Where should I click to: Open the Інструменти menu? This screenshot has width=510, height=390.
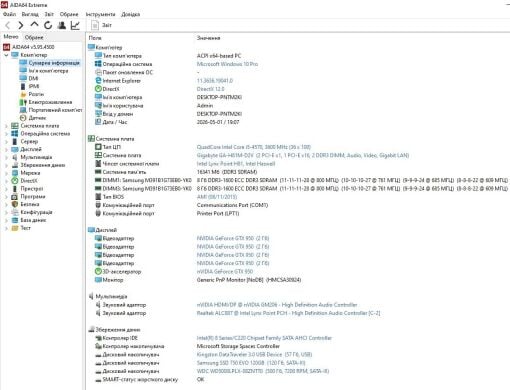[x=100, y=14]
